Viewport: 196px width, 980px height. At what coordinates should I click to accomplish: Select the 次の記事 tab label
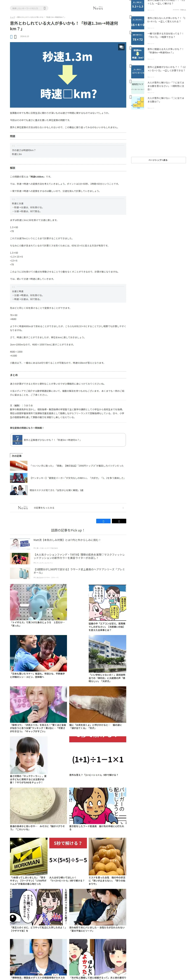[x=16, y=456]
